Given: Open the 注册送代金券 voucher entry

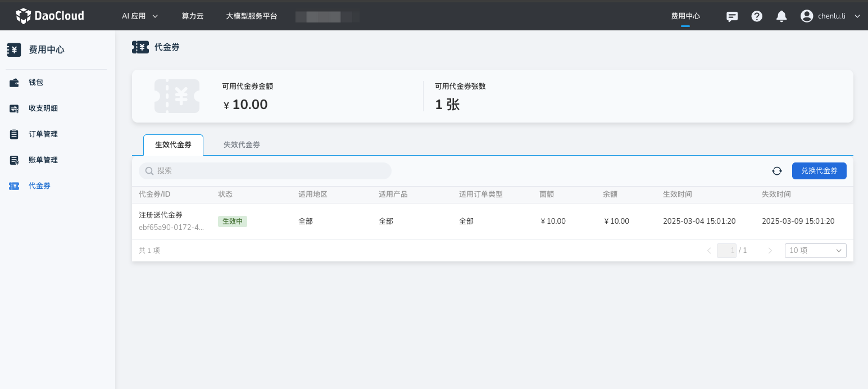Looking at the screenshot, I should pos(161,215).
